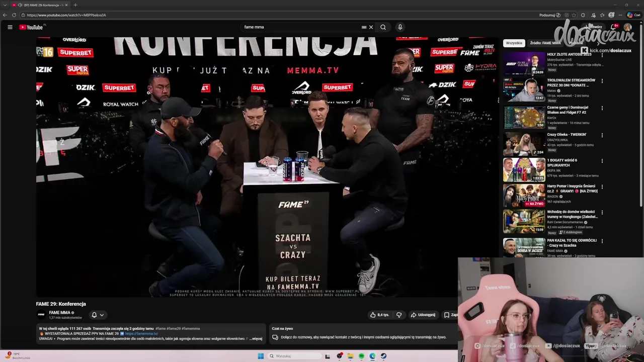Click 'Czat na żywo' chat heading
Screen dimensions: 644x362
(282, 329)
